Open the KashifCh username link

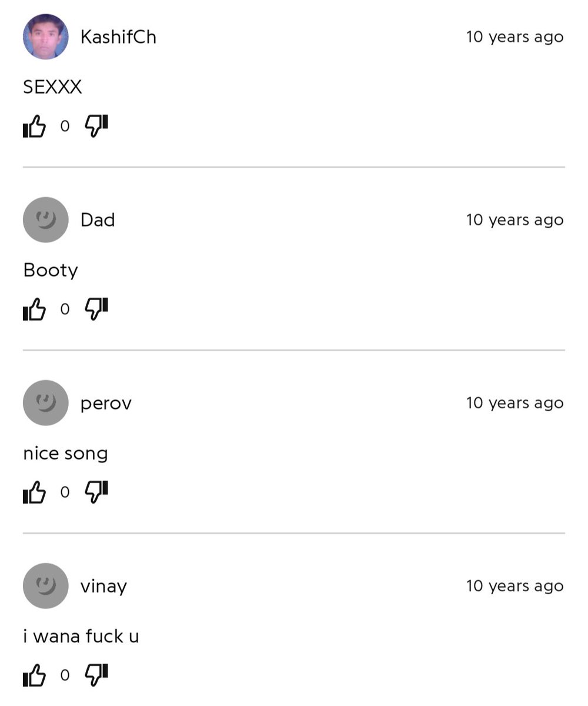[x=118, y=37]
